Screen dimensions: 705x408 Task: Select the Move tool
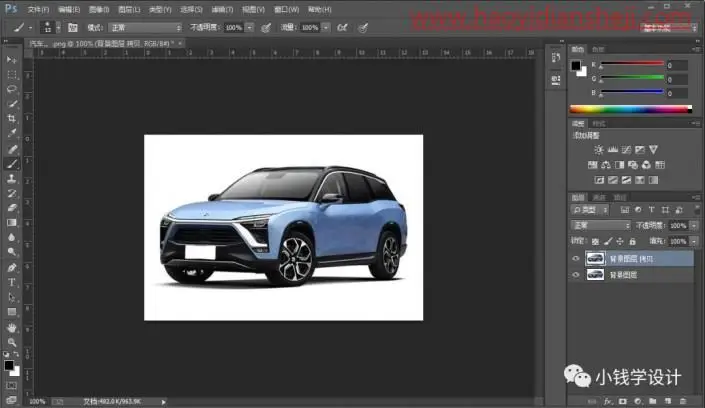12,59
